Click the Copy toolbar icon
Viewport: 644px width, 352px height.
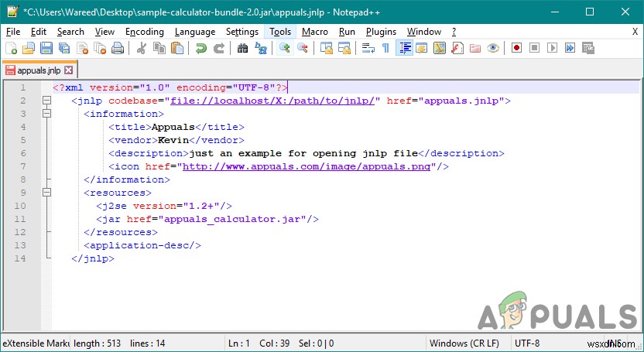click(159, 49)
